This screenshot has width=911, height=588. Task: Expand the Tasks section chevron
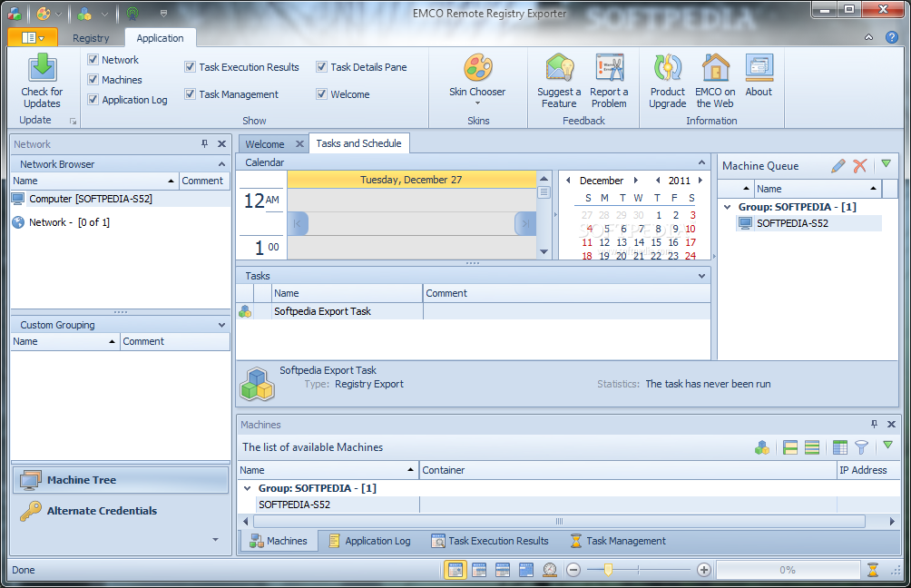701,276
